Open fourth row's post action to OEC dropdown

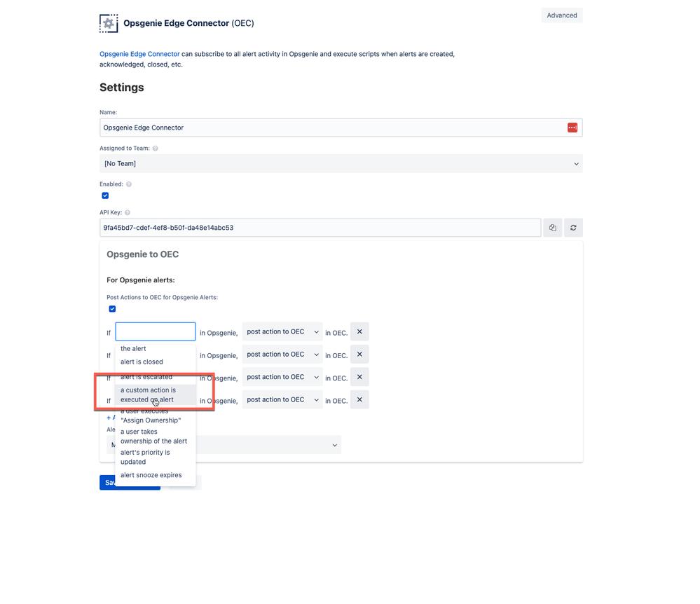[x=282, y=399]
